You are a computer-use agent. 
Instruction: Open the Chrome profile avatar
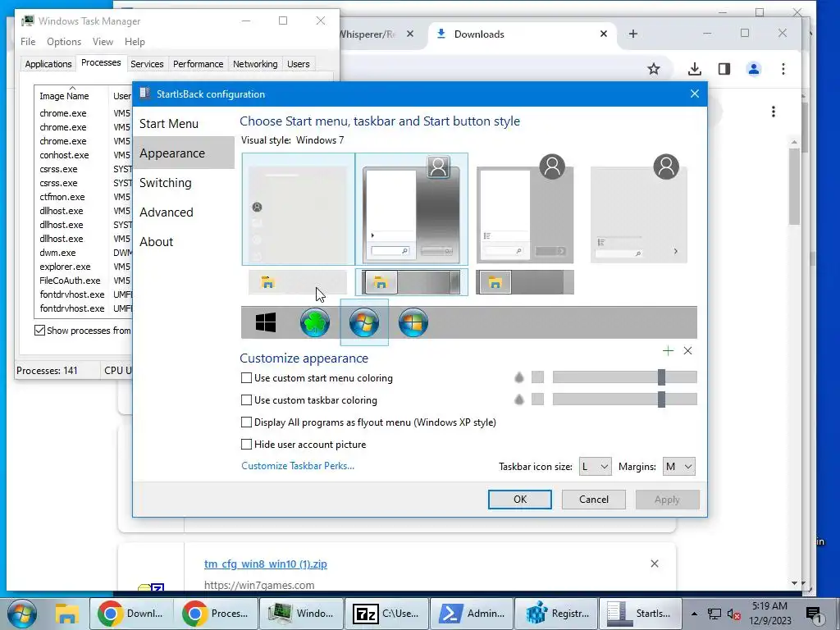754,69
